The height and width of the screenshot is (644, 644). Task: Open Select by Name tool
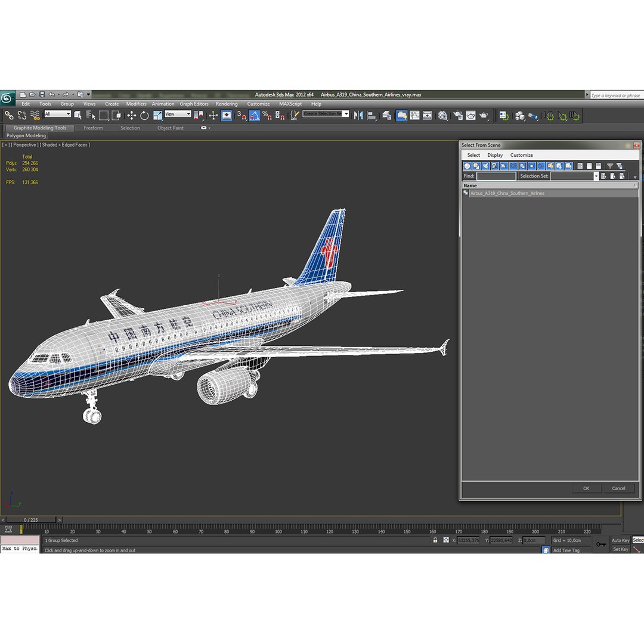(91, 116)
